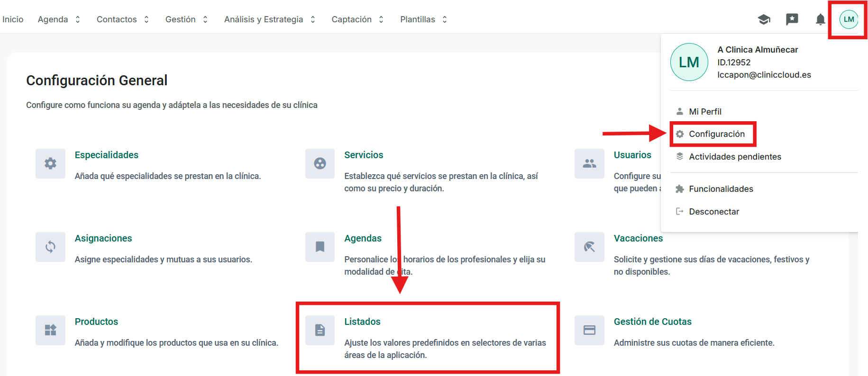Image resolution: width=868 pixels, height=376 pixels.
Task: Click the graduation cap academy icon
Action: [x=764, y=19]
